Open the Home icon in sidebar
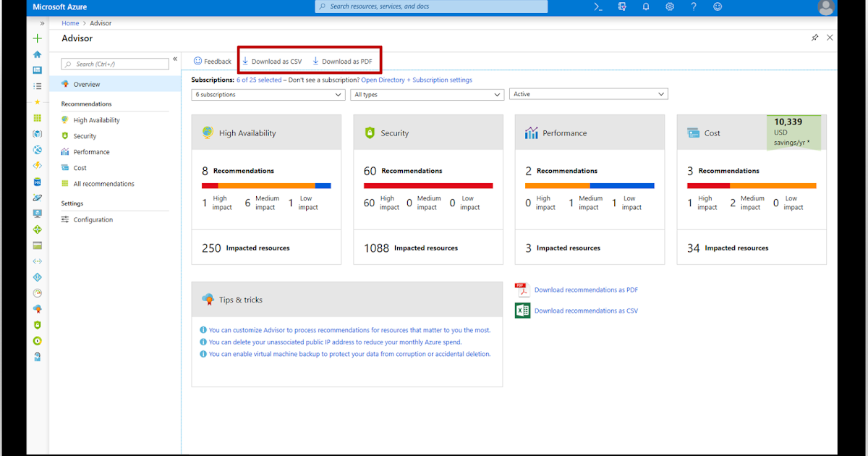The image size is (868, 456). tap(37, 54)
